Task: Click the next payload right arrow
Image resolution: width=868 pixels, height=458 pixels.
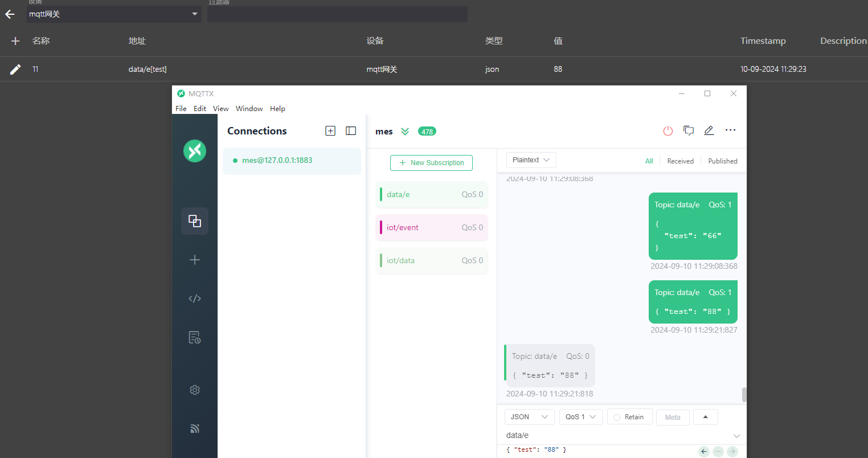Action: point(732,452)
